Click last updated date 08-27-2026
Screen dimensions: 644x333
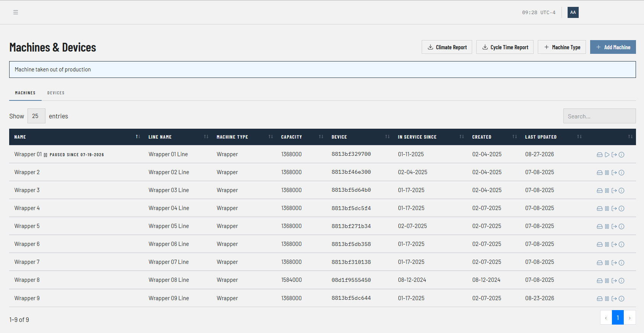coord(539,154)
